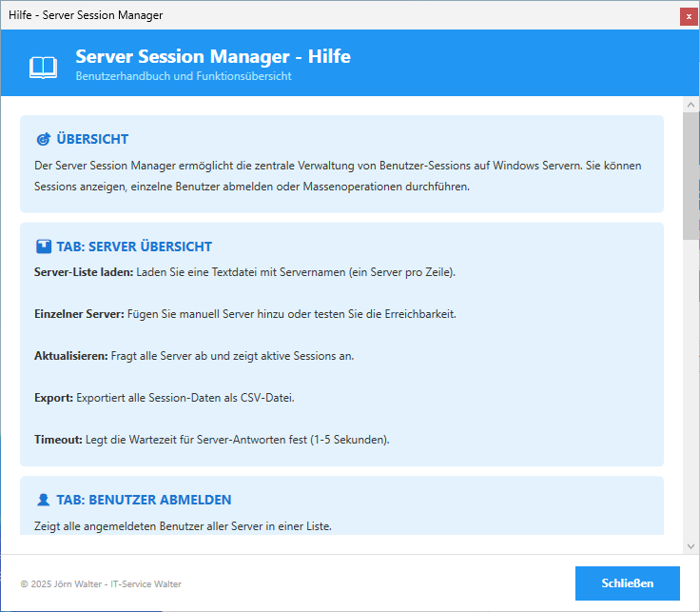Viewport: 700px width, 612px height.
Task: Click the bold 'Timeout:' label
Action: pos(58,440)
